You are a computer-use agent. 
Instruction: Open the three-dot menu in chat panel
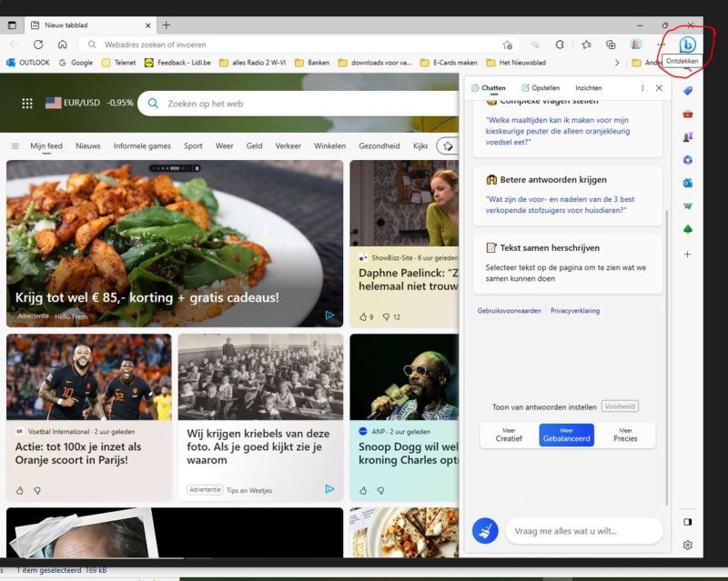(642, 88)
